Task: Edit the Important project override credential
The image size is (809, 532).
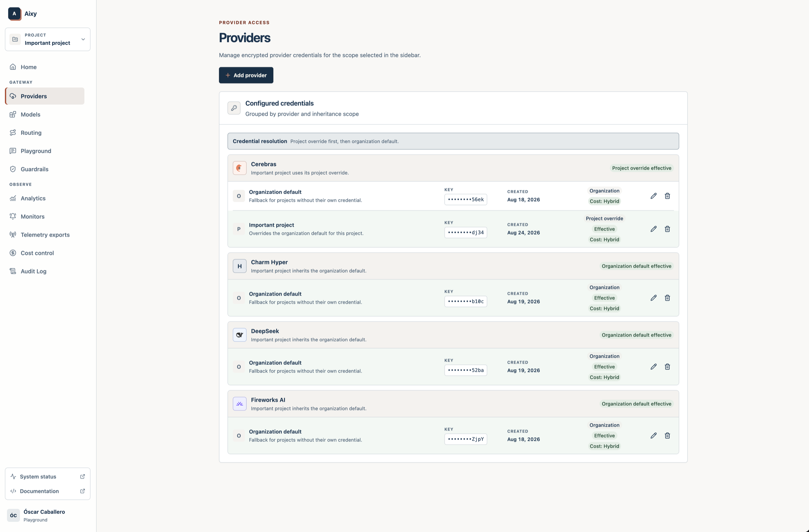Action: (653, 229)
